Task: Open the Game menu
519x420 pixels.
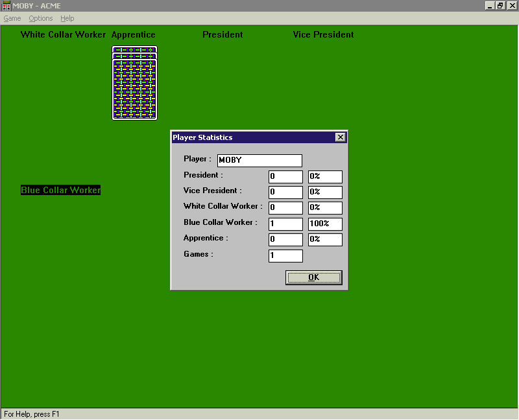Action: coord(12,18)
